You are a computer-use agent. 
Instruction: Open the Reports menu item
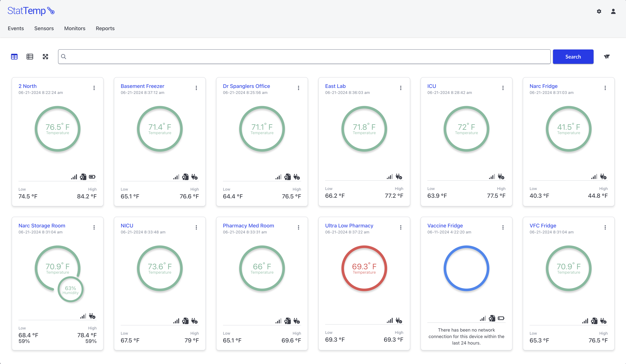(x=105, y=28)
